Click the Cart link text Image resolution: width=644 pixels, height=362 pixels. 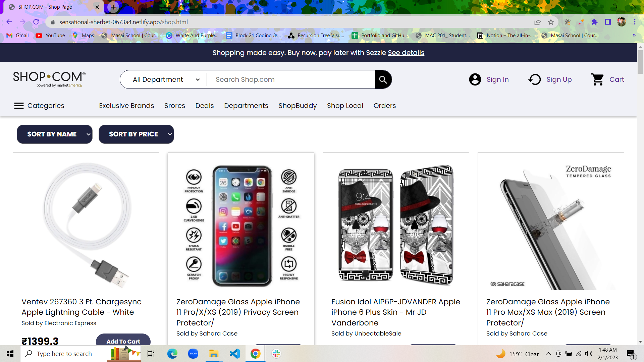[x=616, y=79]
